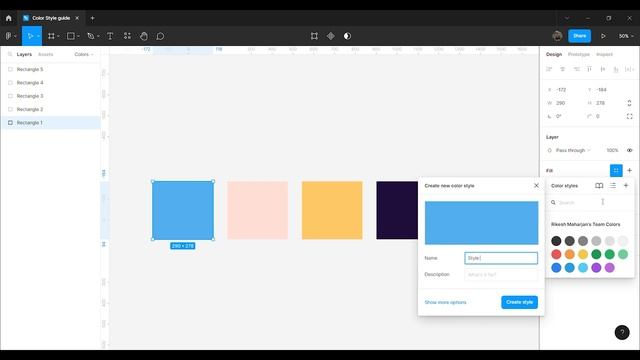Click the Share button

pos(579,36)
